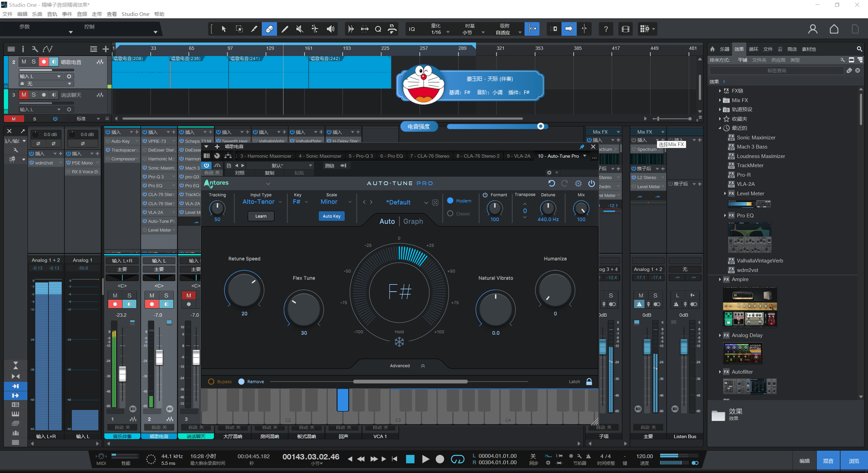Screen dimensions: 868x473
Task: Toggle the Loop button in transport
Action: pyautogui.click(x=457, y=459)
